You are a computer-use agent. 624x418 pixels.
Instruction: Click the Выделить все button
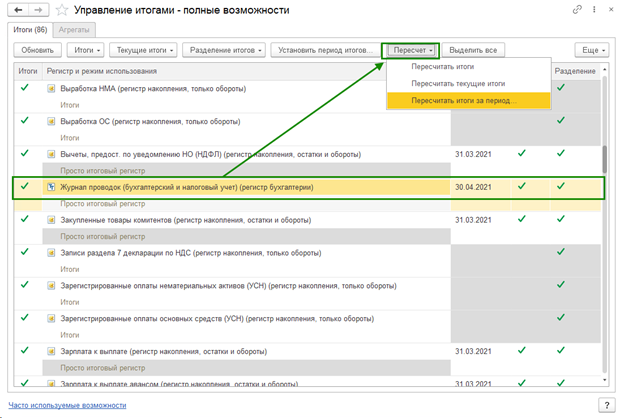click(473, 50)
